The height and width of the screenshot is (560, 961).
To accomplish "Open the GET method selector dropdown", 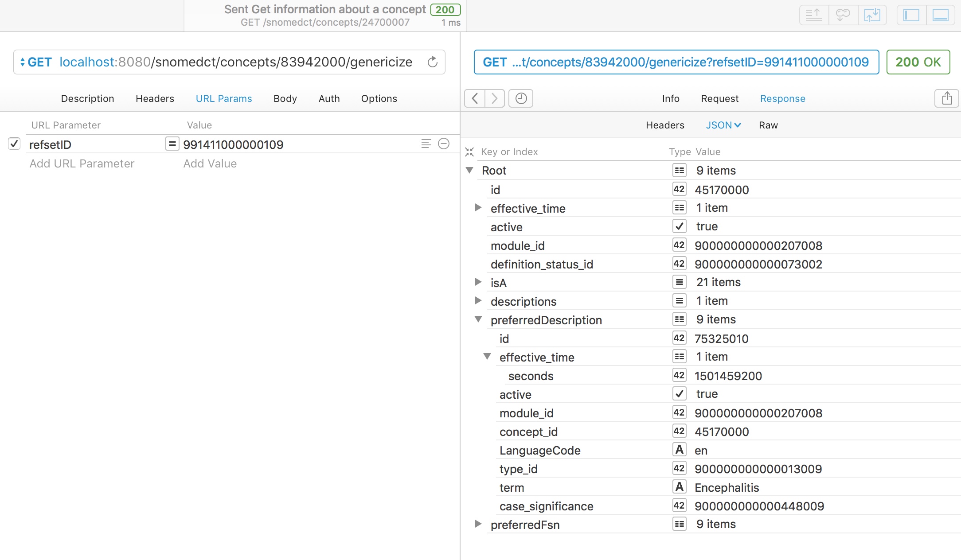I will tap(35, 62).
